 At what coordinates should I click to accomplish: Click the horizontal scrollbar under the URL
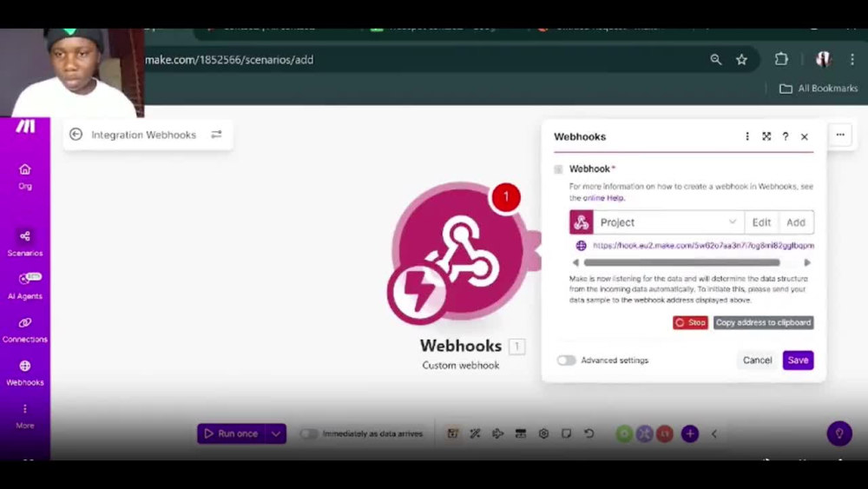[x=682, y=262]
